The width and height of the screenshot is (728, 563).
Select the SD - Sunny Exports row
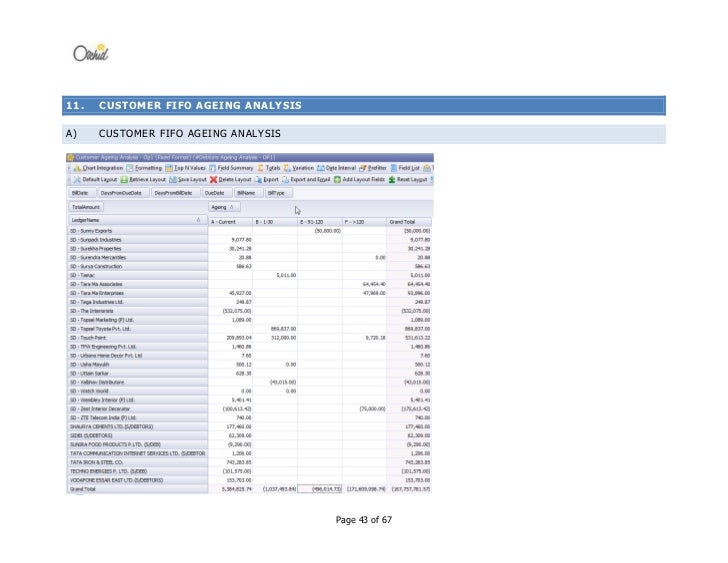(137, 231)
